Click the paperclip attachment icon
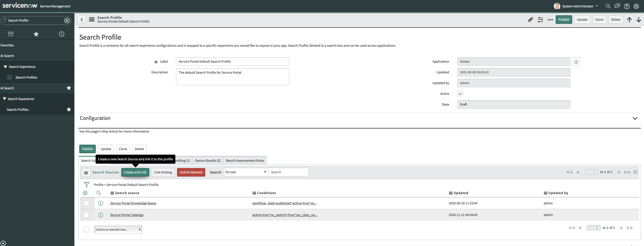Image resolution: width=644 pixels, height=246 pixels. click(530, 19)
